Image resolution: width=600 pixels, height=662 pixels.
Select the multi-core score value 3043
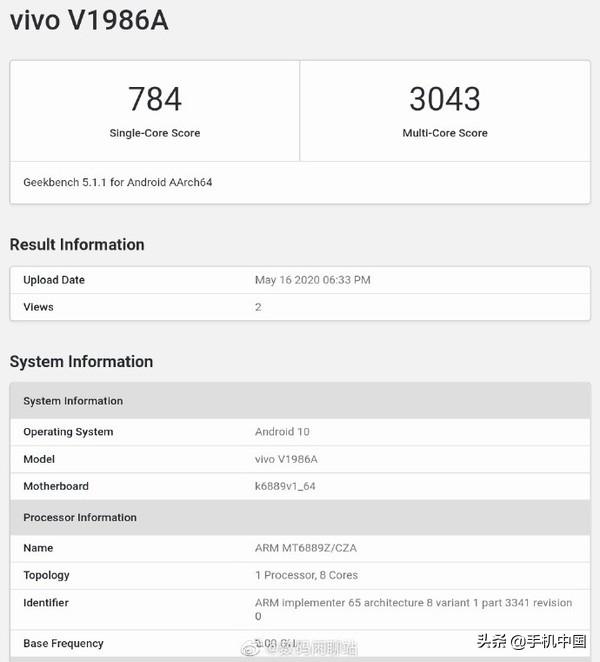point(445,99)
